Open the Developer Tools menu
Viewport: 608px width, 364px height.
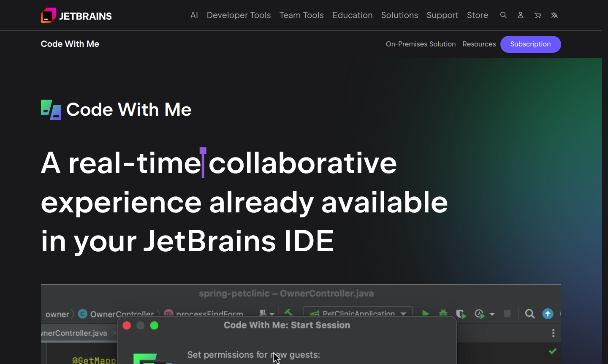coord(239,15)
